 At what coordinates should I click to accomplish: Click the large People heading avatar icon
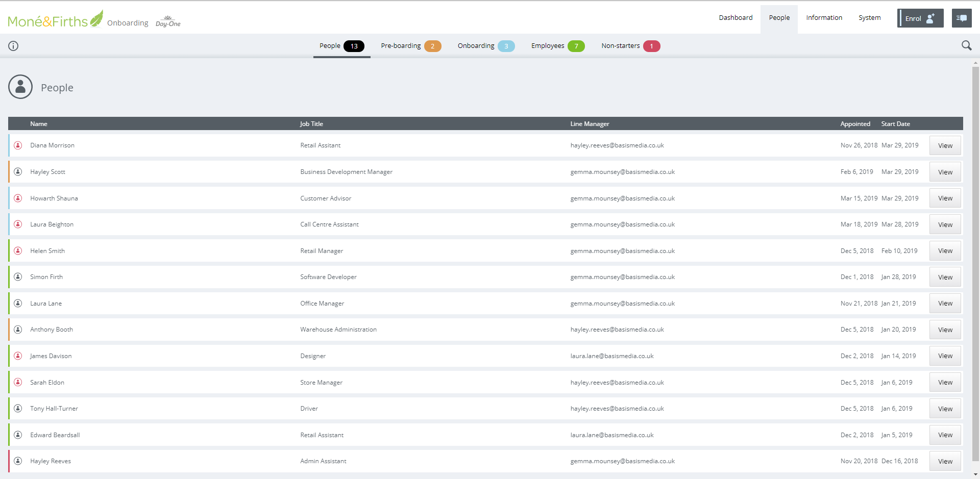[20, 87]
